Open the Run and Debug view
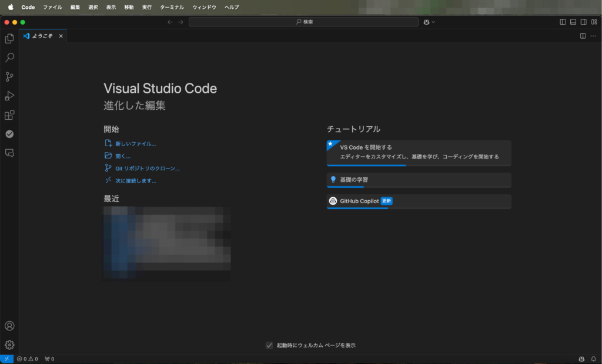 (x=9, y=96)
